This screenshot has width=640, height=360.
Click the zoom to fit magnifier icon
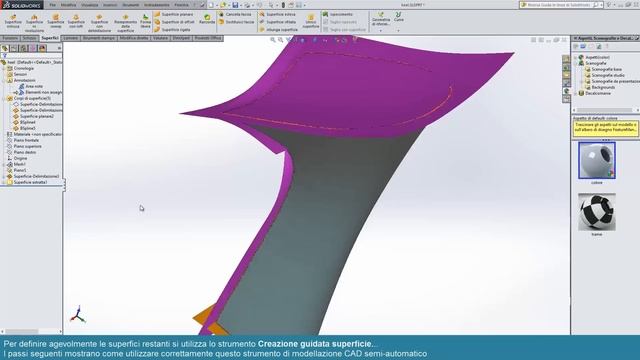tap(273, 40)
